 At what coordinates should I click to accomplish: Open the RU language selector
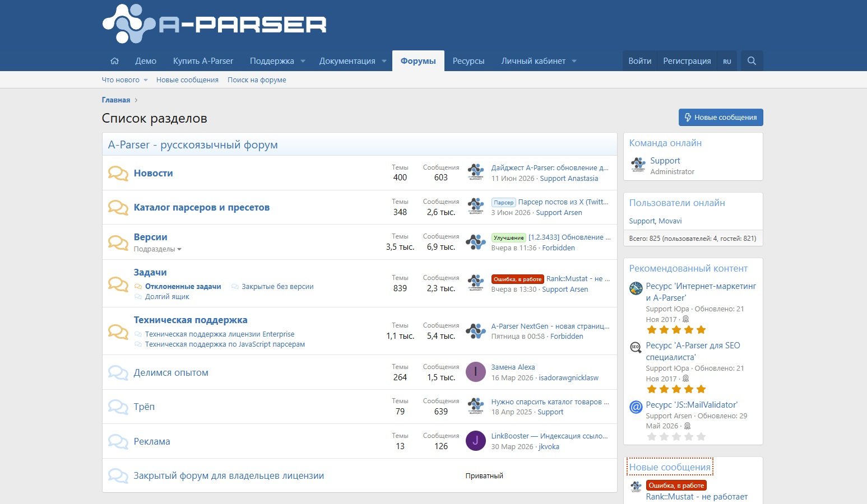[727, 61]
